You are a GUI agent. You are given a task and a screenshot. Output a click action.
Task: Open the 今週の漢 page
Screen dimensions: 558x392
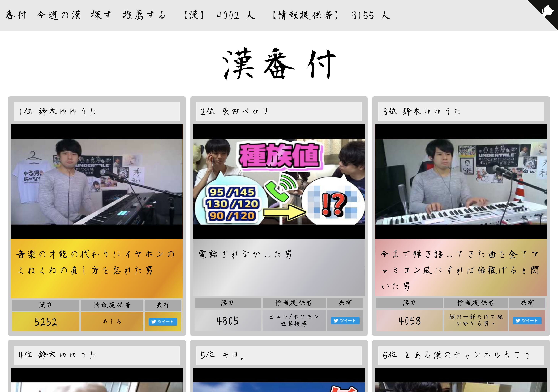point(58,15)
